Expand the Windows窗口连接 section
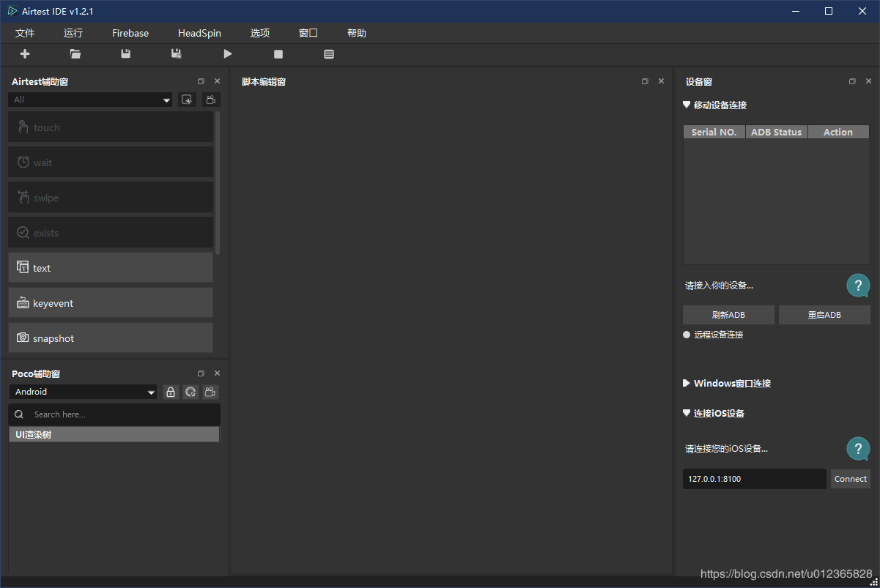This screenshot has height=588, width=880. click(687, 383)
